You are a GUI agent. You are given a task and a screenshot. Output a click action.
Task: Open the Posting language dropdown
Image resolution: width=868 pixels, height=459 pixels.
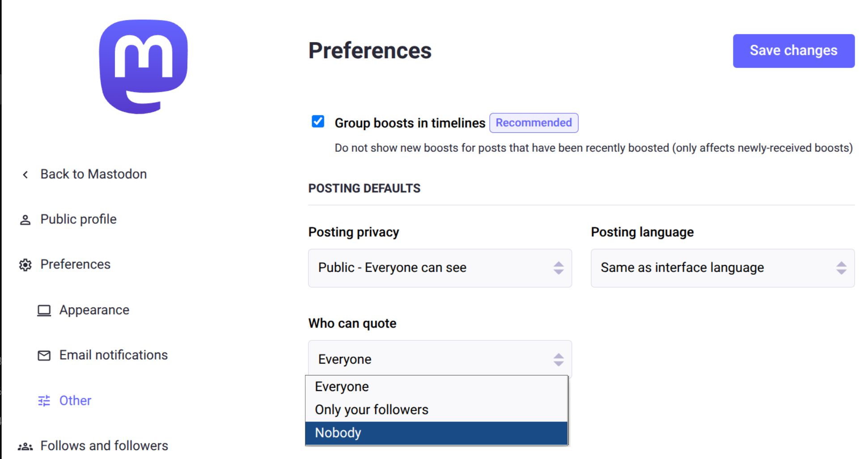tap(722, 268)
